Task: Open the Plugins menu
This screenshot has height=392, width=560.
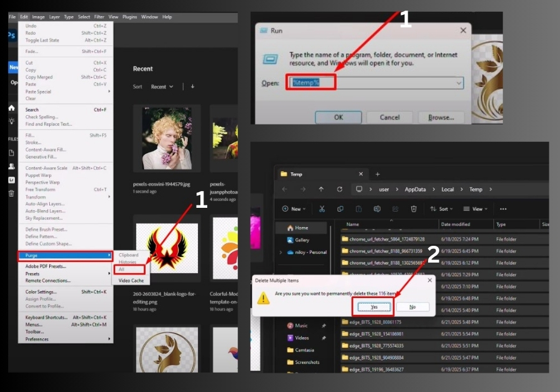Action: 129,17
